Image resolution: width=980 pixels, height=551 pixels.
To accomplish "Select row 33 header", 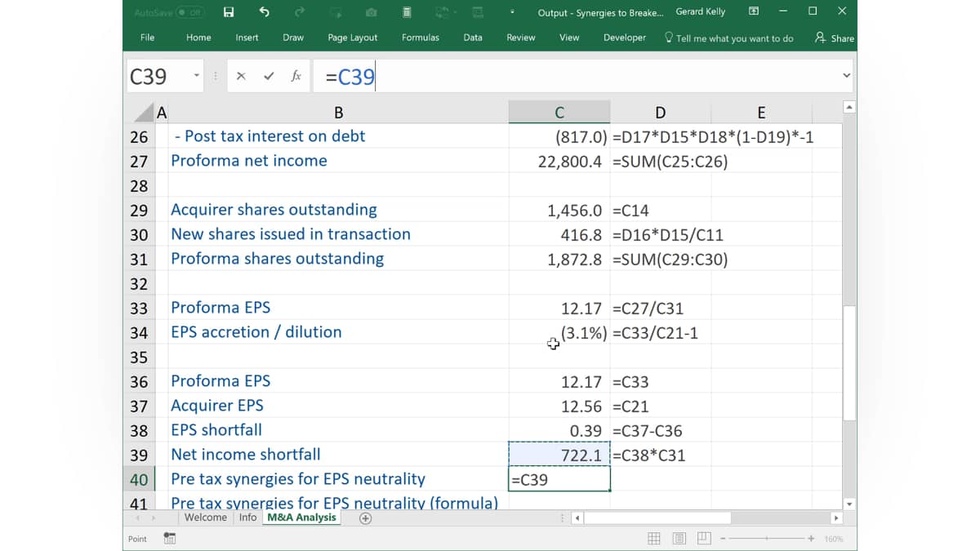I will click(139, 308).
